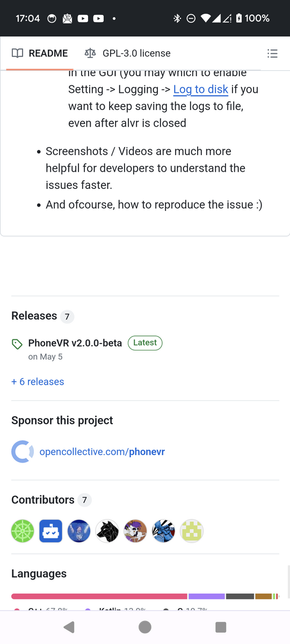The height and width of the screenshot is (644, 290).
Task: Open the Releases section heading
Action: click(x=34, y=316)
